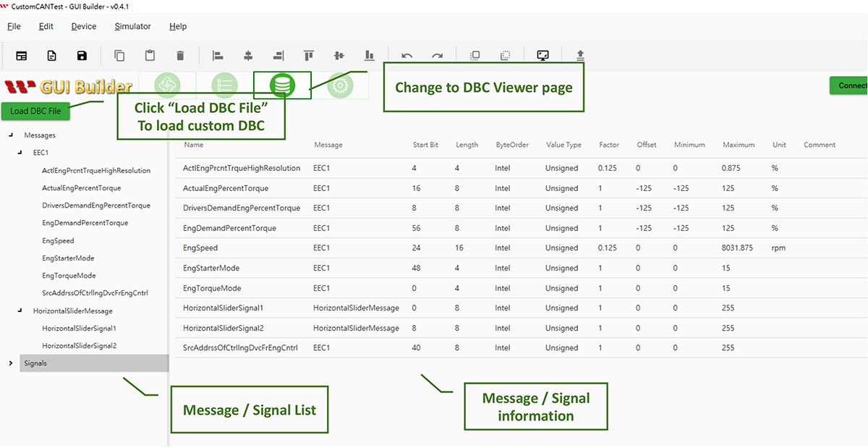Click ActualEngPercentTorque name in the table

point(226,188)
